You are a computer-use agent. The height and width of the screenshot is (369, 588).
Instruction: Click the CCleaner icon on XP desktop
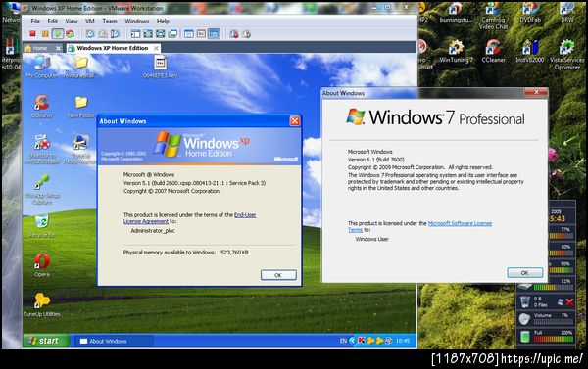(x=42, y=106)
